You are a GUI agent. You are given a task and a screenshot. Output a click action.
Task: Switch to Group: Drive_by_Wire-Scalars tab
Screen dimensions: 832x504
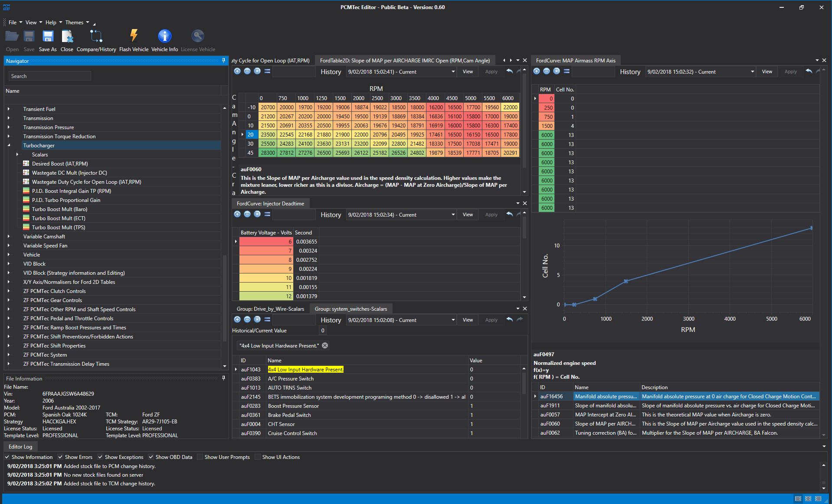click(270, 309)
